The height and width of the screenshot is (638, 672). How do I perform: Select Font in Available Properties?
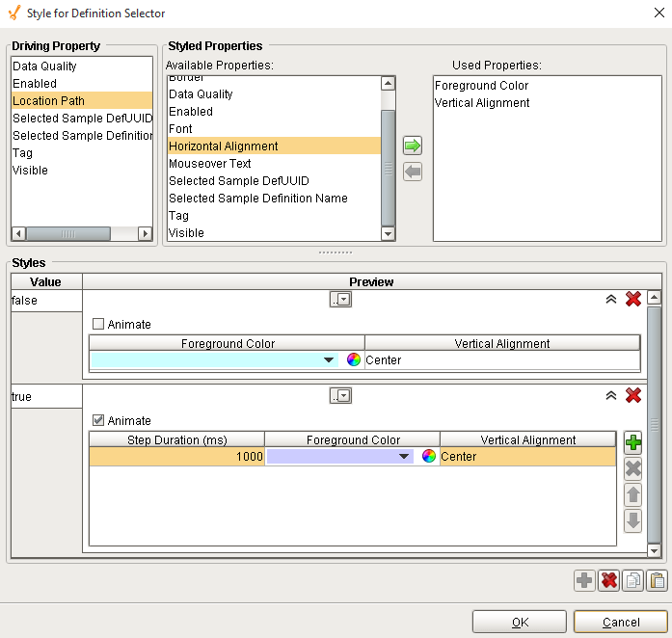(x=274, y=128)
